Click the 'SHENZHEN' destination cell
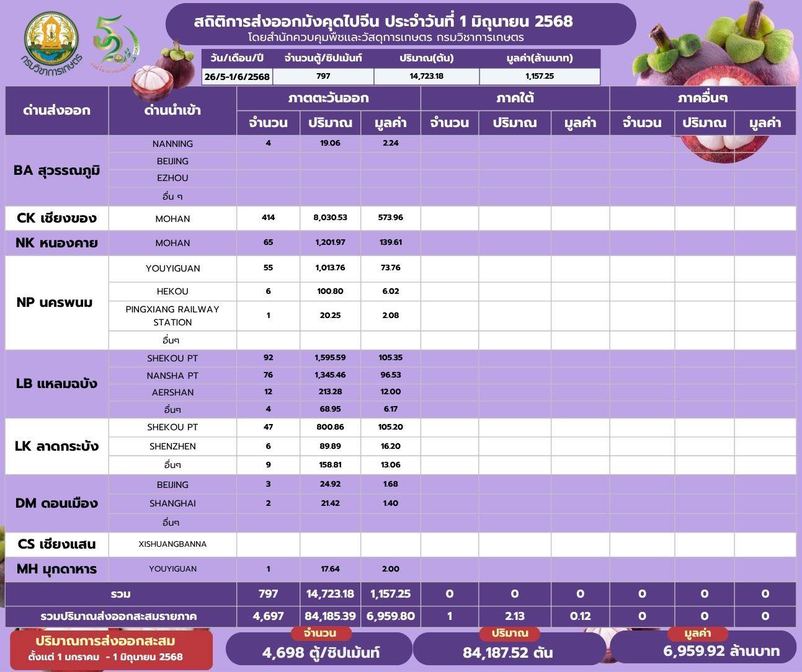 coord(172,446)
